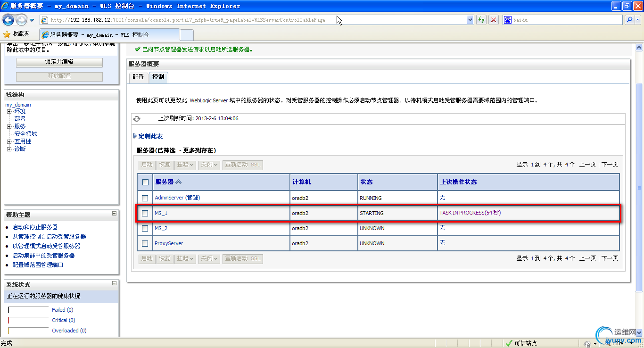The width and height of the screenshot is (644, 348).
Task: Click the 释放配置 button
Action: pyautogui.click(x=59, y=76)
